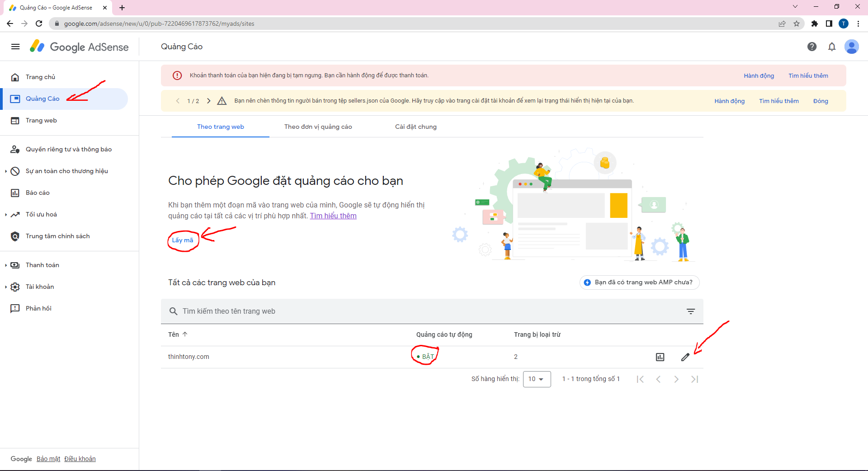Click the filter icon in search bar

pyautogui.click(x=691, y=311)
